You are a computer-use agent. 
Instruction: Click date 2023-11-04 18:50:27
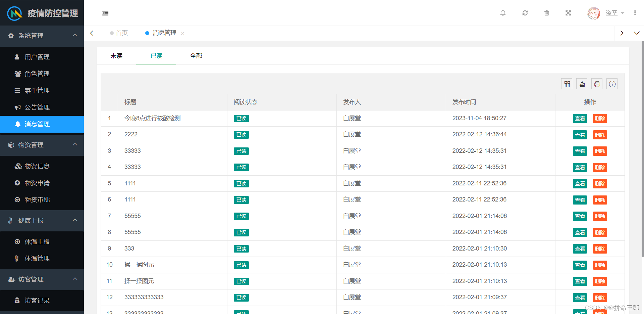tap(479, 118)
